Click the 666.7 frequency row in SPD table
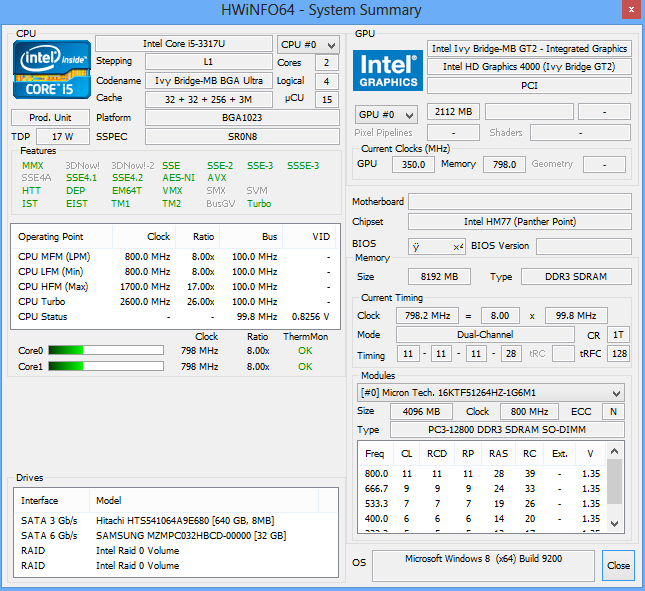 (483, 489)
